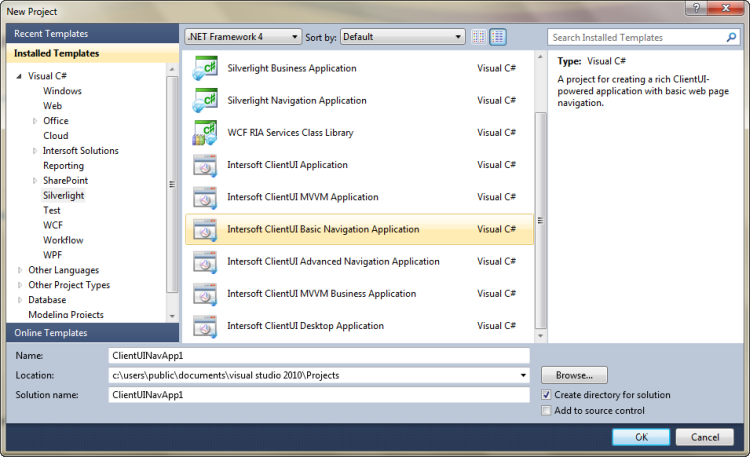Click the category tree scrollbar thumb
The image size is (750, 457).
172,184
